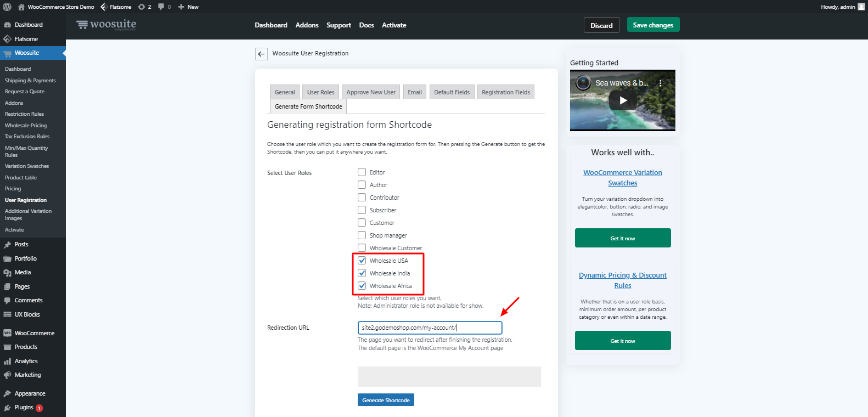This screenshot has height=417, width=868.
Task: Open Support in the top navigation
Action: 339,25
